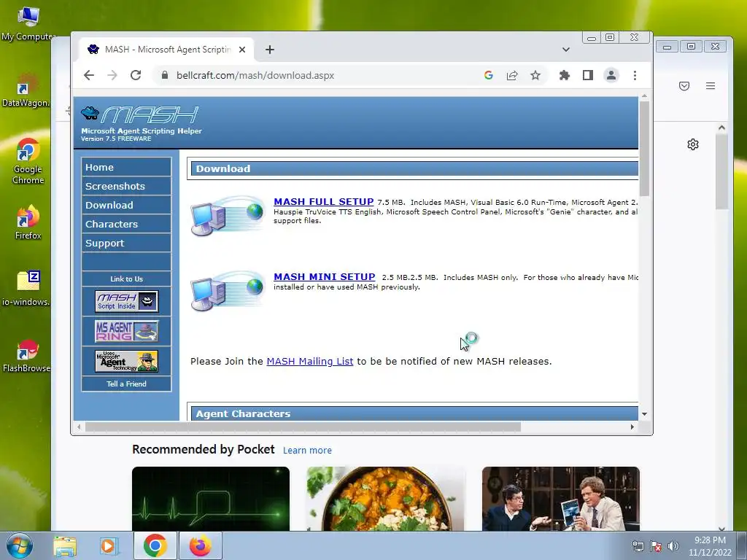
Task: Select the DataWagon desktop shortcut
Action: (x=27, y=90)
